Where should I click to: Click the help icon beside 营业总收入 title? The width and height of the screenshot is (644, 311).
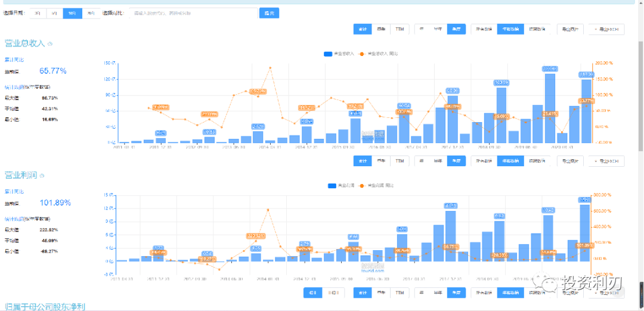50,43
